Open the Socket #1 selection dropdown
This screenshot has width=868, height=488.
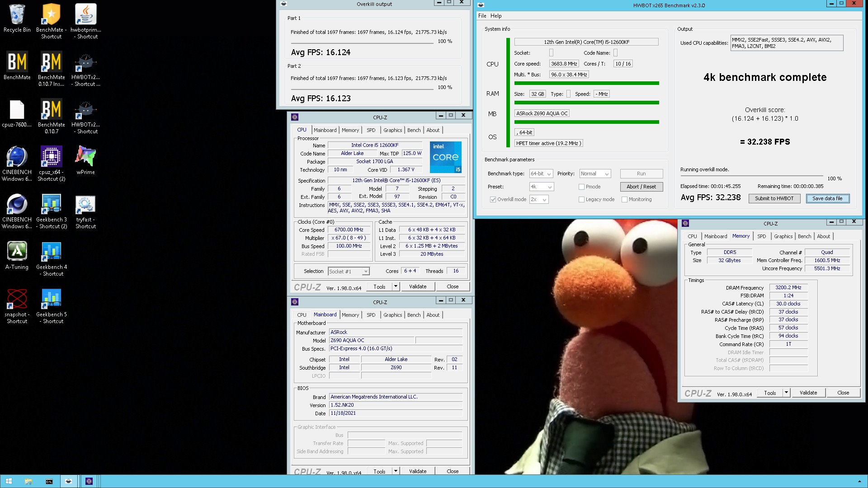click(349, 272)
